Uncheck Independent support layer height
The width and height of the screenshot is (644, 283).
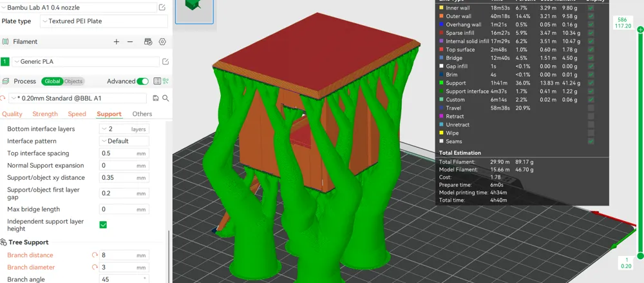[x=103, y=224]
